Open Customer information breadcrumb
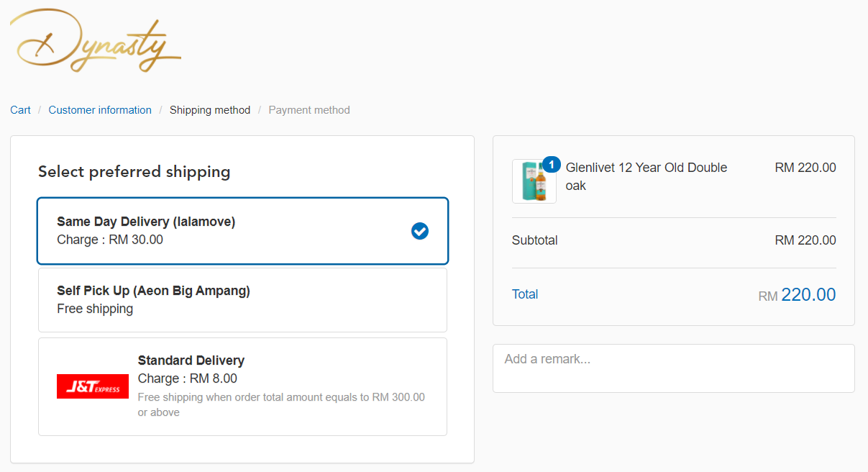The image size is (868, 472). pyautogui.click(x=100, y=110)
